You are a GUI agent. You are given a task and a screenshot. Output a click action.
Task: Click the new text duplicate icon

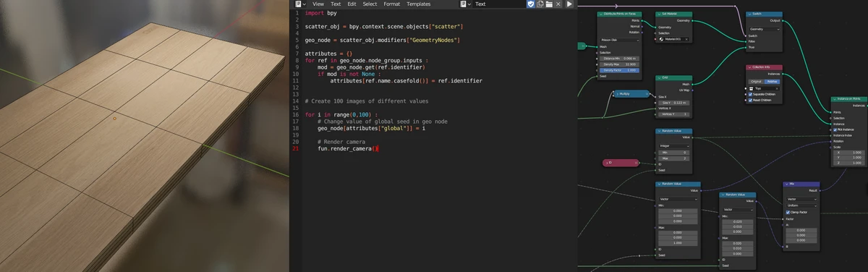tap(540, 4)
